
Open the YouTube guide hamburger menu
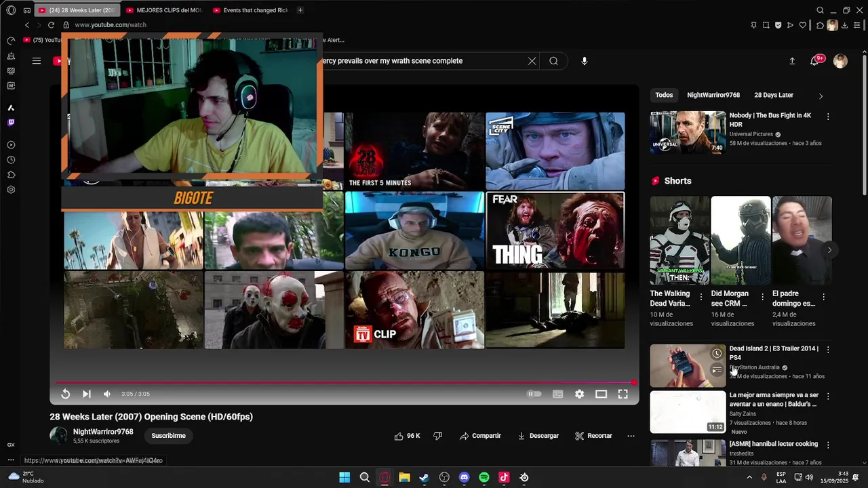[x=37, y=61]
